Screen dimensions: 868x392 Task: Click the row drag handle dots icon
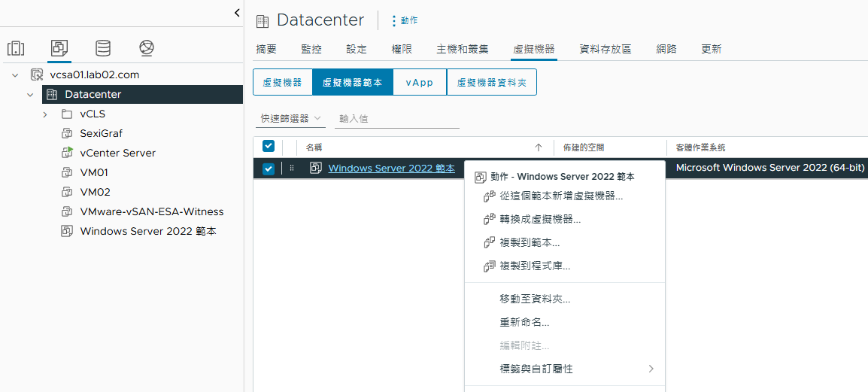(292, 169)
